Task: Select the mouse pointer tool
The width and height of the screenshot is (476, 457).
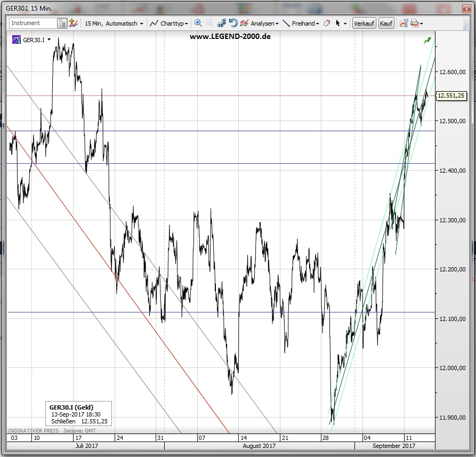Action: click(338, 23)
